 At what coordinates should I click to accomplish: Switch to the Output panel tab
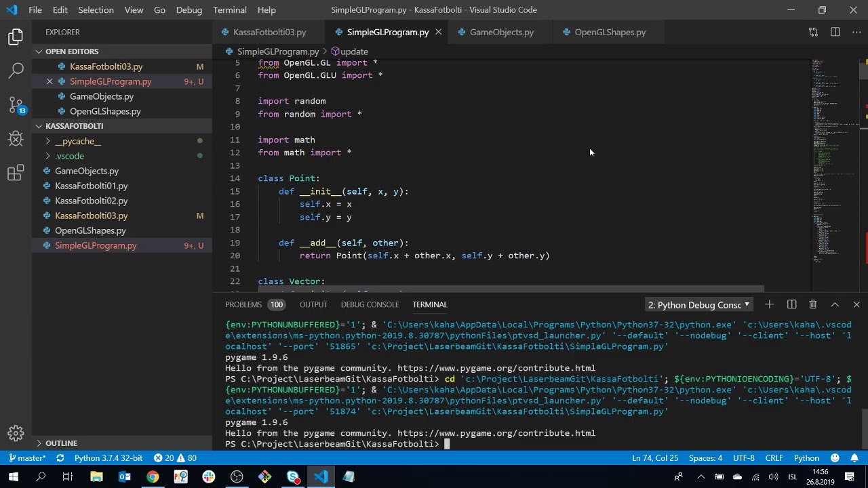tap(313, 305)
